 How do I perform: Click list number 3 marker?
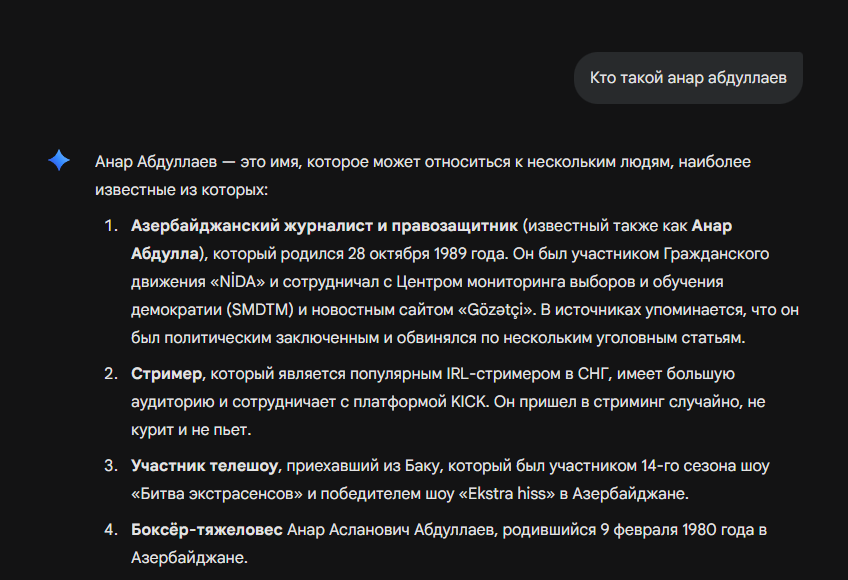pyautogui.click(x=111, y=466)
